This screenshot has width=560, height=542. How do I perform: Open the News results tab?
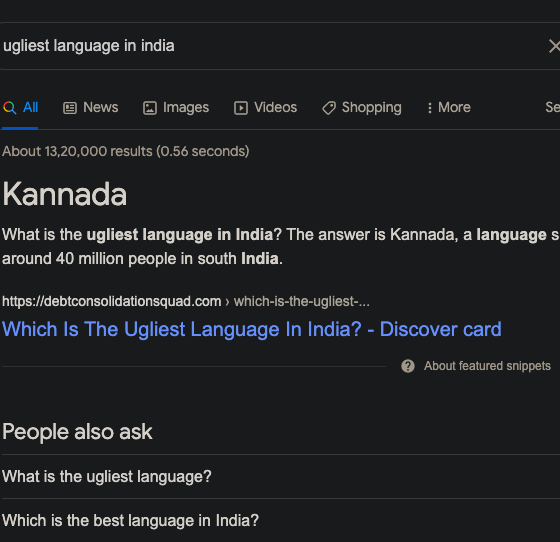91,107
